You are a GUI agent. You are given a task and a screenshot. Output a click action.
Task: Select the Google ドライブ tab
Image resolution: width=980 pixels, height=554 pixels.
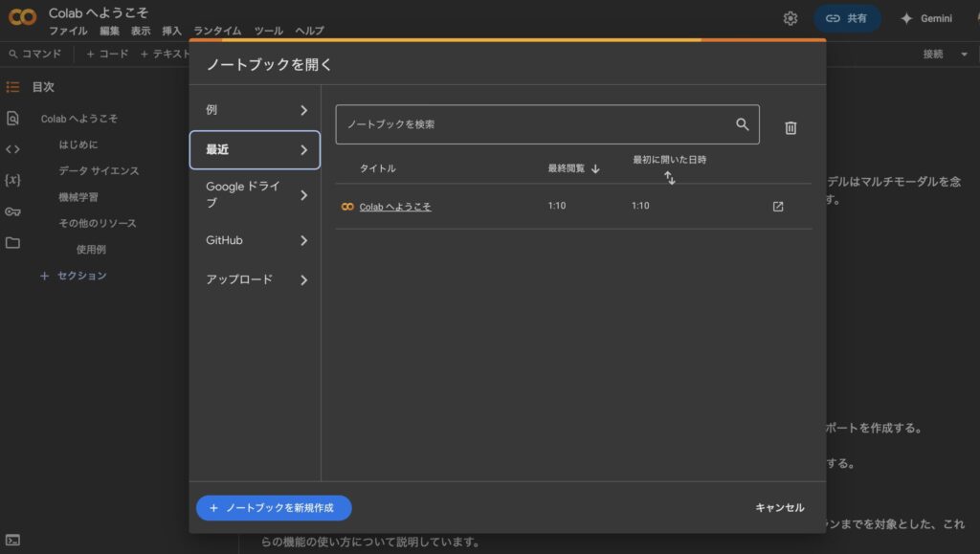click(x=255, y=195)
